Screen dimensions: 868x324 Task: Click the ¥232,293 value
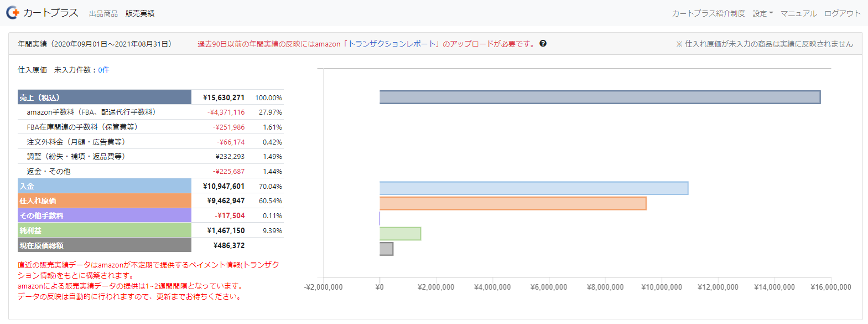tap(230, 156)
